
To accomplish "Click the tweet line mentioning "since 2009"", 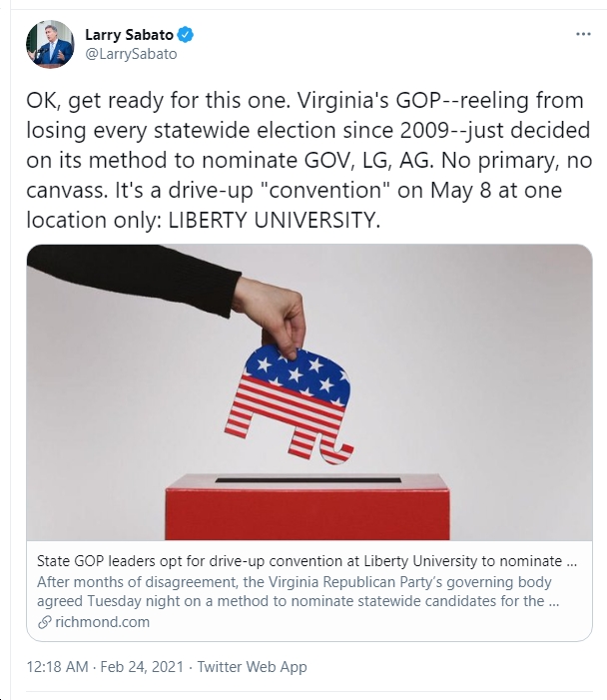I will 308,131.
